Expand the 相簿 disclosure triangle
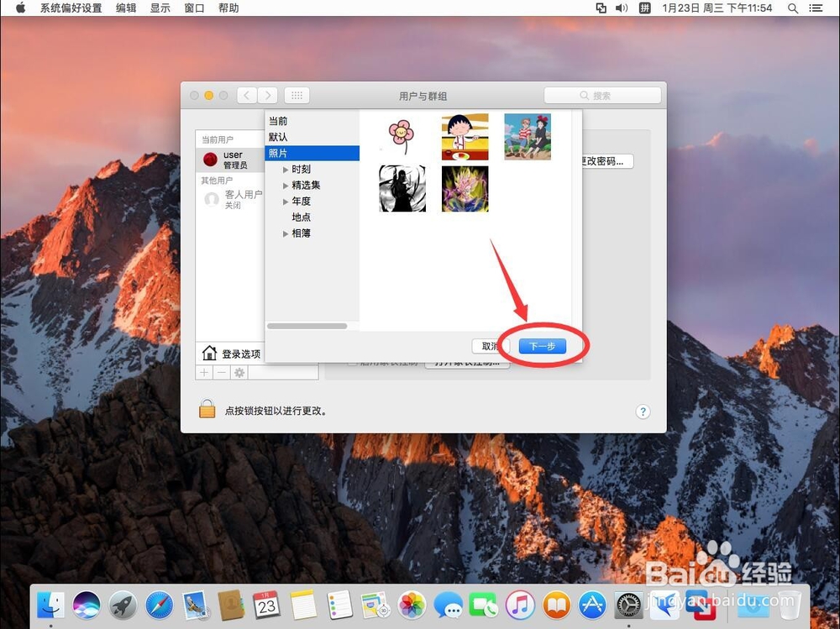Image resolution: width=840 pixels, height=629 pixels. point(286,233)
